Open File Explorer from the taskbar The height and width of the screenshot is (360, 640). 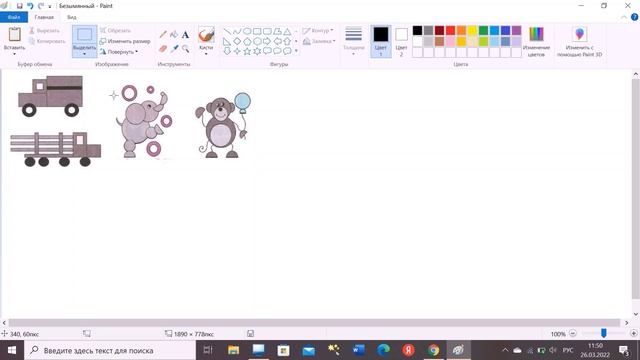pos(233,350)
